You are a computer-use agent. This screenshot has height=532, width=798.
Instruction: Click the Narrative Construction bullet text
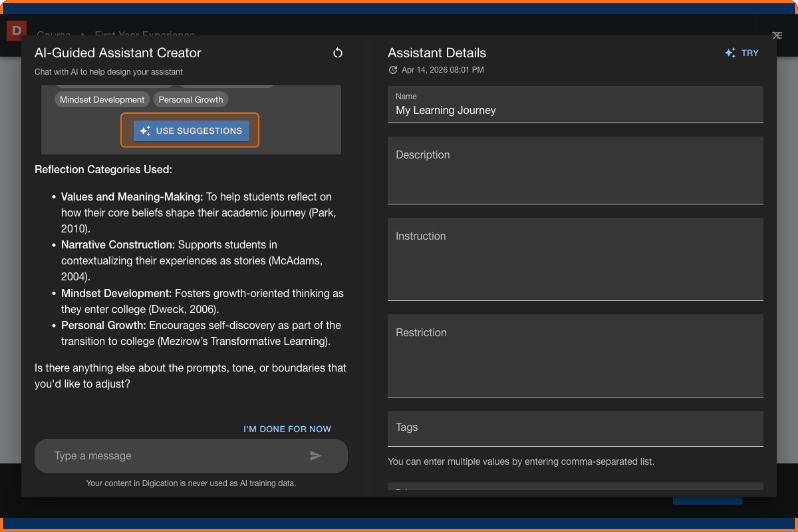pyautogui.click(x=192, y=261)
